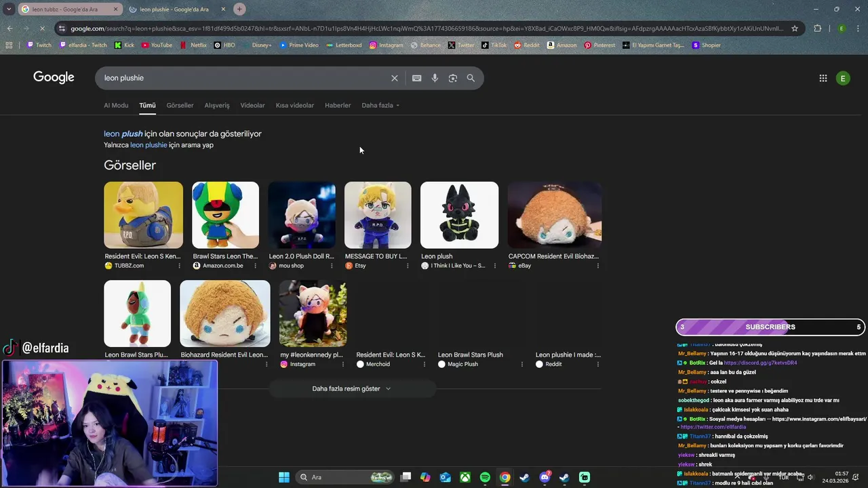This screenshot has height=488, width=868.
Task: Open the Twitch bookmark
Action: coord(39,45)
